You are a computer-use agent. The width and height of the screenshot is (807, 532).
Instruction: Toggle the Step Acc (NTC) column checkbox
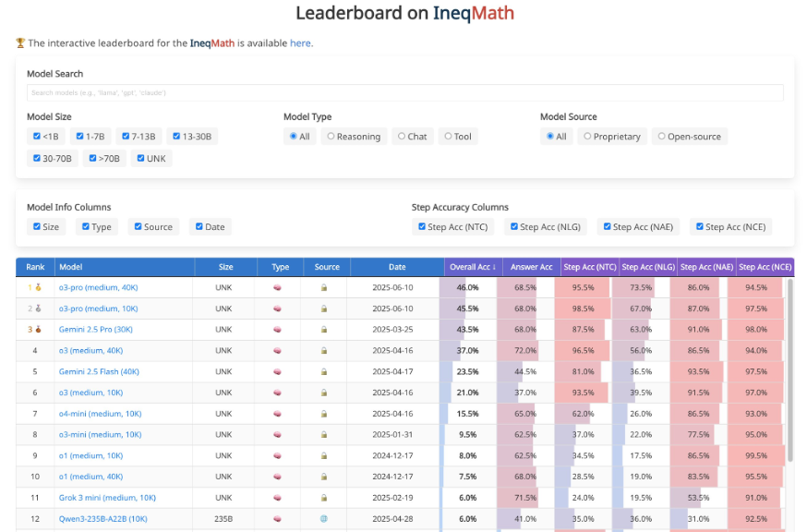pos(422,226)
